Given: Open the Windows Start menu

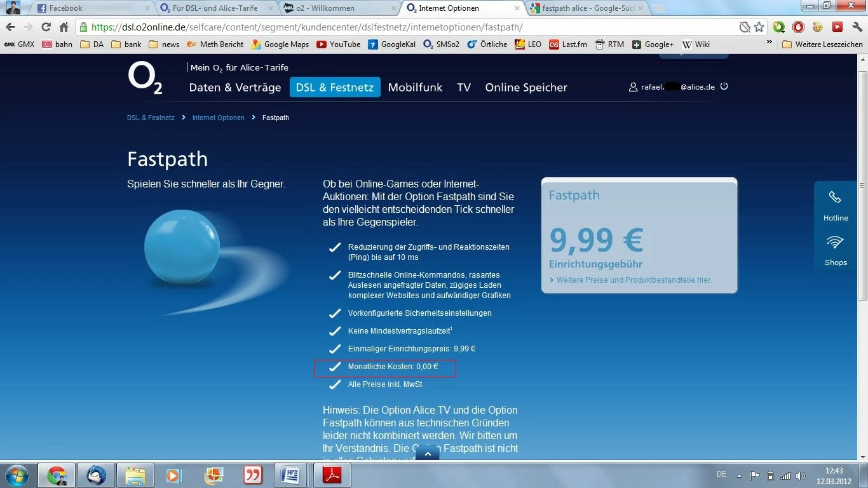Looking at the screenshot, I should click(x=16, y=475).
